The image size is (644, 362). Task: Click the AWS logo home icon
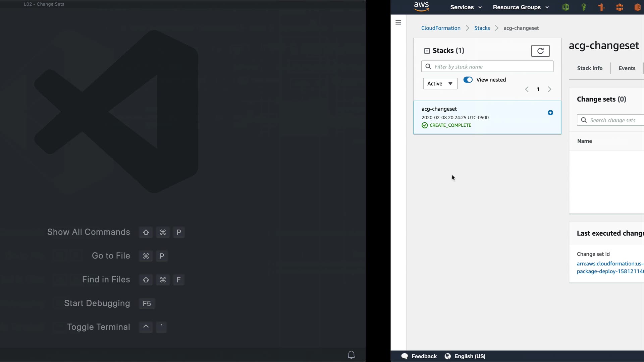421,7
